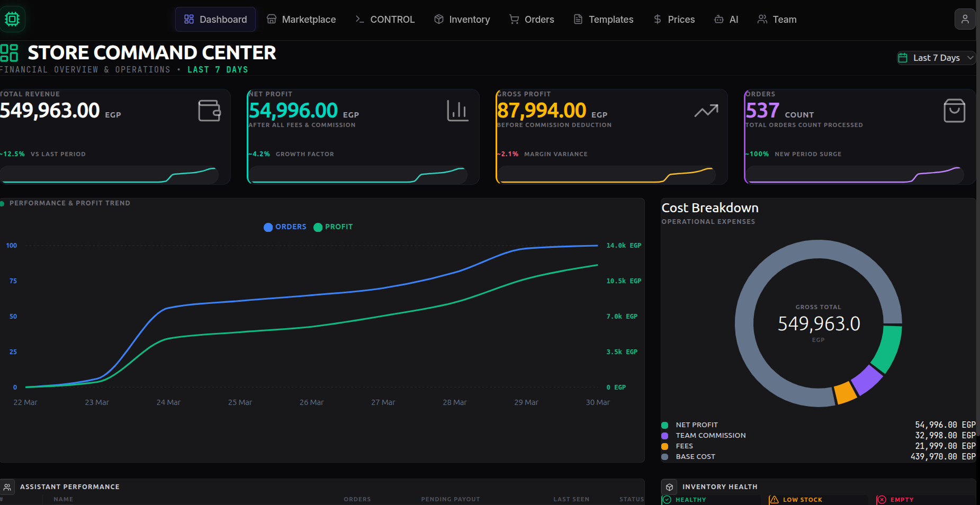Open the Marketplace tab
The image size is (980, 505).
pyautogui.click(x=301, y=20)
